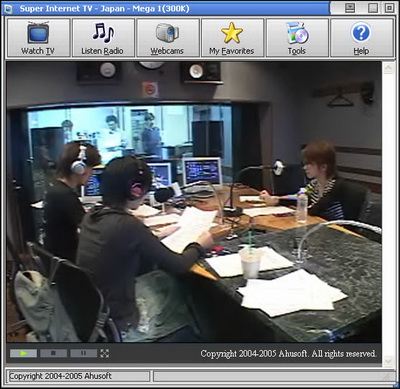Click the vertical scrollbar track
Image resolution: width=400 pixels, height=389 pixels.
point(388,214)
